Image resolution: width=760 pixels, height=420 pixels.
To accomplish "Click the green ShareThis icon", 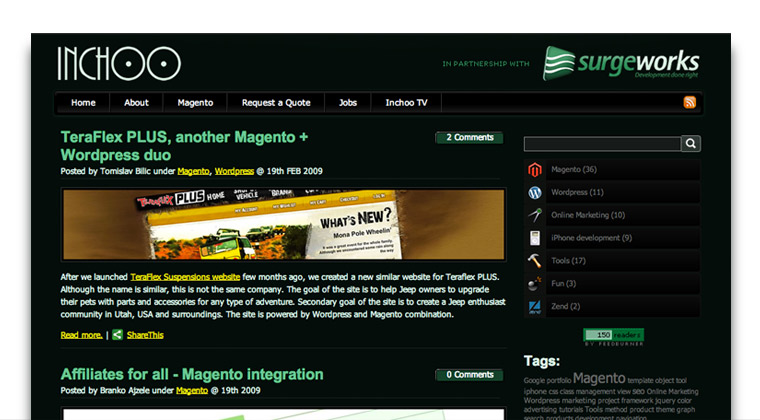I will tap(117, 335).
